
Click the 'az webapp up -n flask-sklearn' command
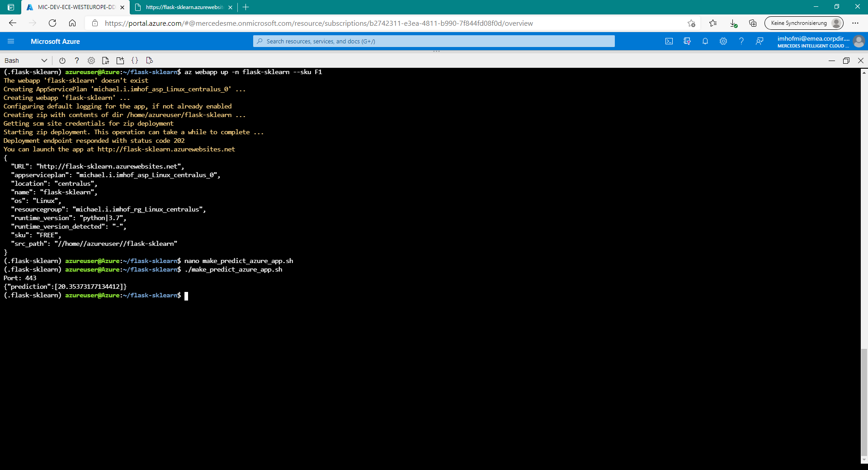(x=253, y=72)
